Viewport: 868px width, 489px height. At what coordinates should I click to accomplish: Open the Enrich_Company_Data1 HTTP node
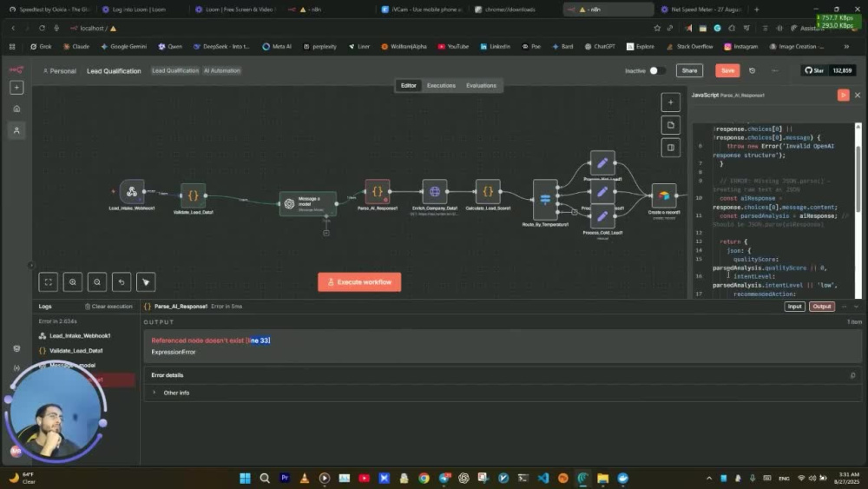coord(435,192)
